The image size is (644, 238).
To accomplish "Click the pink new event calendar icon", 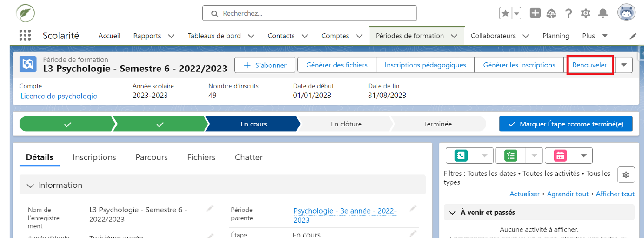I will 560,156.
